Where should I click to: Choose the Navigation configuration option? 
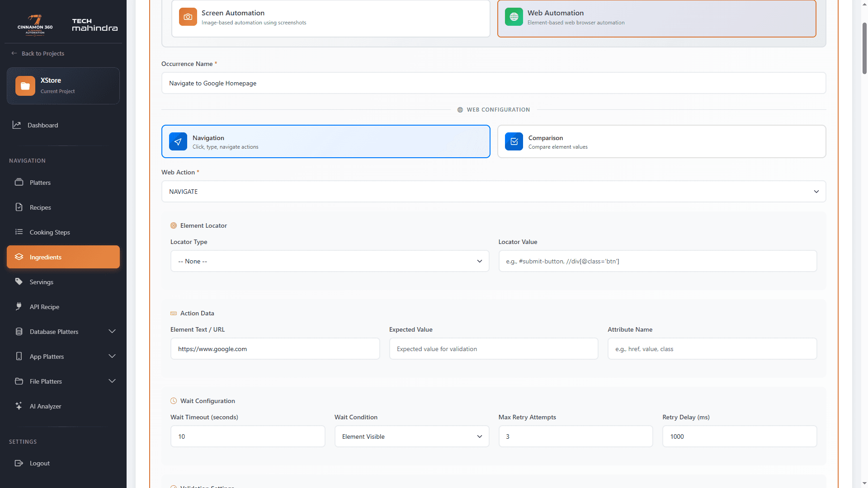click(326, 141)
